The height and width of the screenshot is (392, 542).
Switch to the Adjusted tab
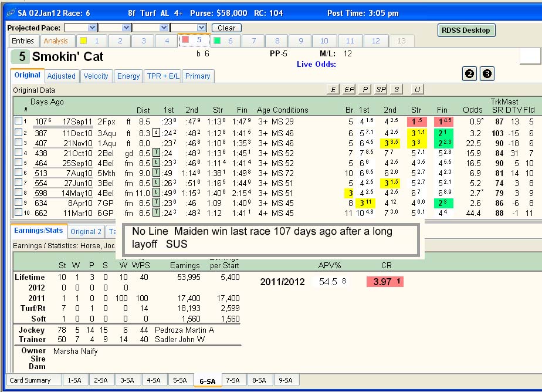coord(61,76)
